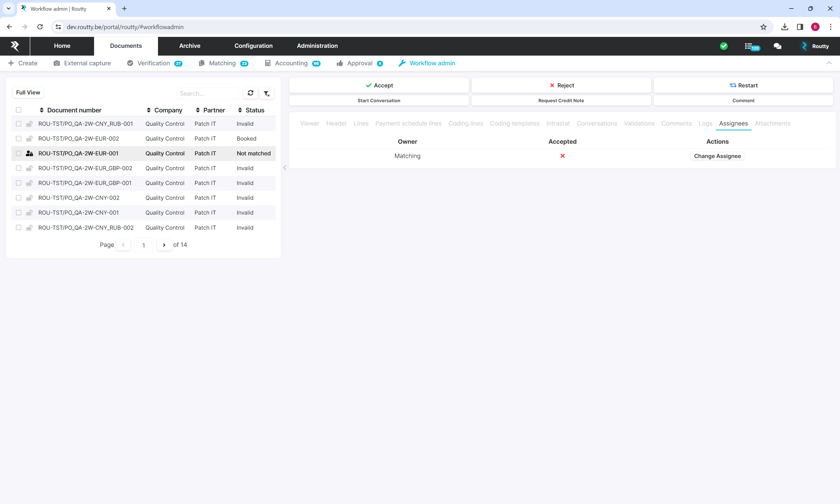
Task: Click in the Search field
Action: pos(207,93)
